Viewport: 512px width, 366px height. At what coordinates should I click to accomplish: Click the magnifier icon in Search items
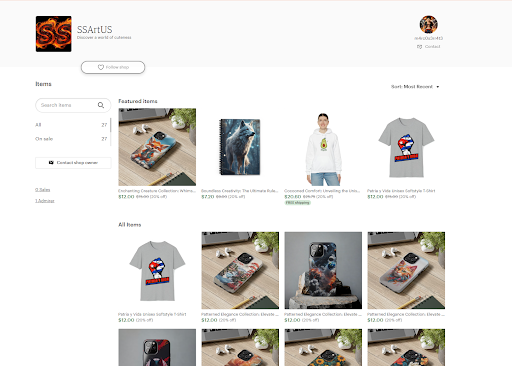[101, 105]
